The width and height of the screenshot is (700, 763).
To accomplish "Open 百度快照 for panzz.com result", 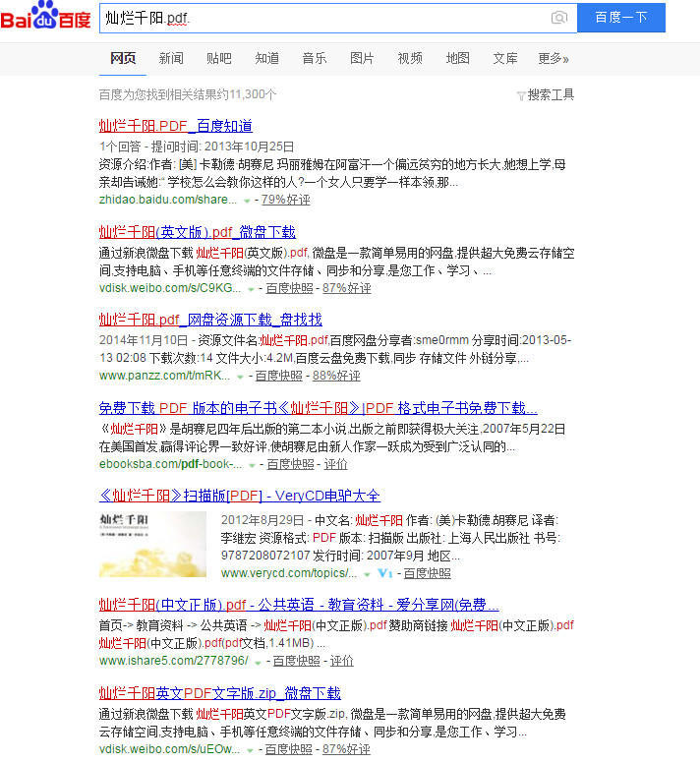I will coord(279,376).
